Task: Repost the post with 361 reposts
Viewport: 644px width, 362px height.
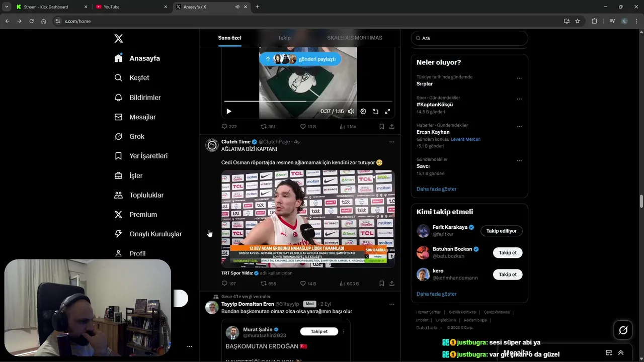Action: [x=268, y=127]
